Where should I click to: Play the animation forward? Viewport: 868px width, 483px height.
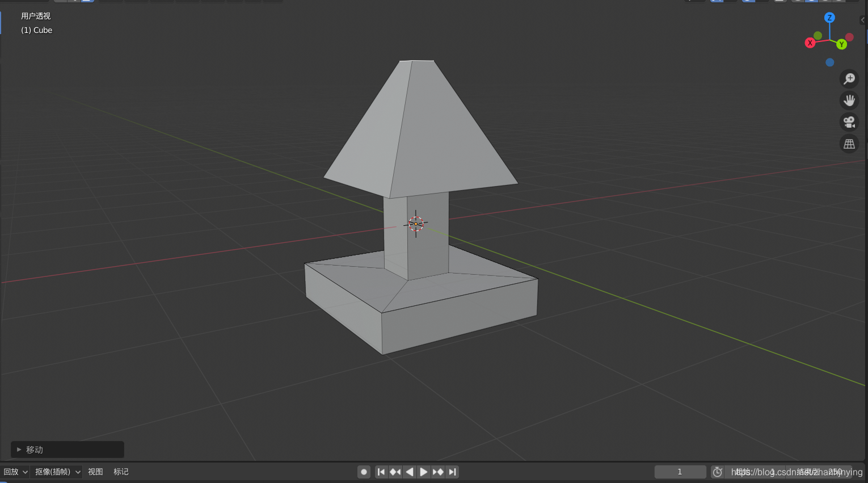[x=424, y=472]
